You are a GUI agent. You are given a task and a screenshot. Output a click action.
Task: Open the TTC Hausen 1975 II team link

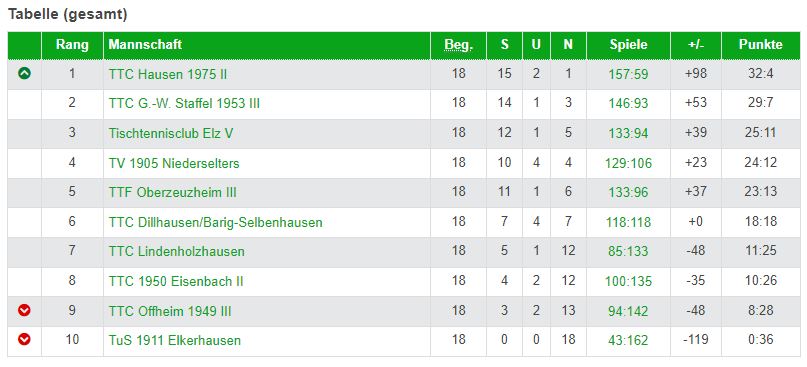tap(168, 75)
